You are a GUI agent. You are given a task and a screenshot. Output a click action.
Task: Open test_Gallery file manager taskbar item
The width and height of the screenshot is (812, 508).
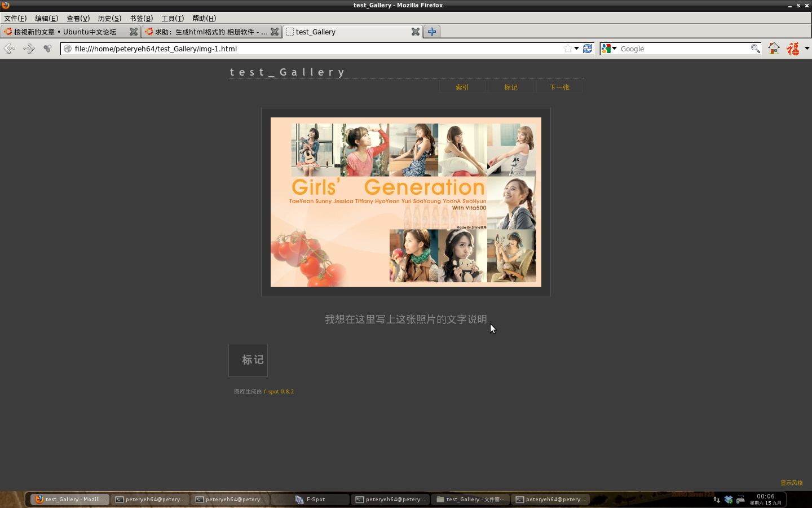pos(470,499)
